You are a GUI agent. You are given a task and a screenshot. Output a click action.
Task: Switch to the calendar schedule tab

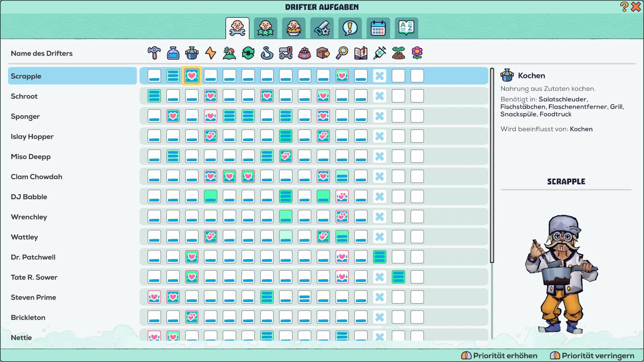click(x=378, y=28)
